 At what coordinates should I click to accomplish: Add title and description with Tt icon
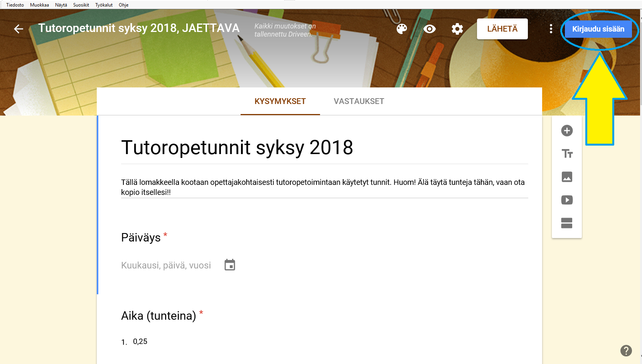[x=567, y=154]
